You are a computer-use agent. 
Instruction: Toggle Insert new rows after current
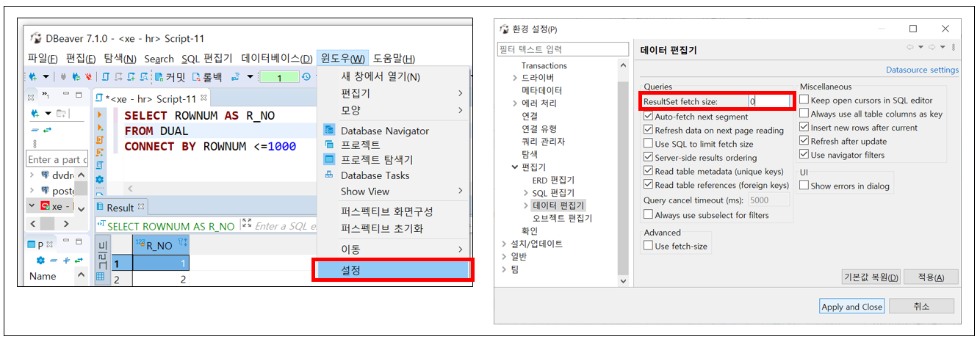804,127
